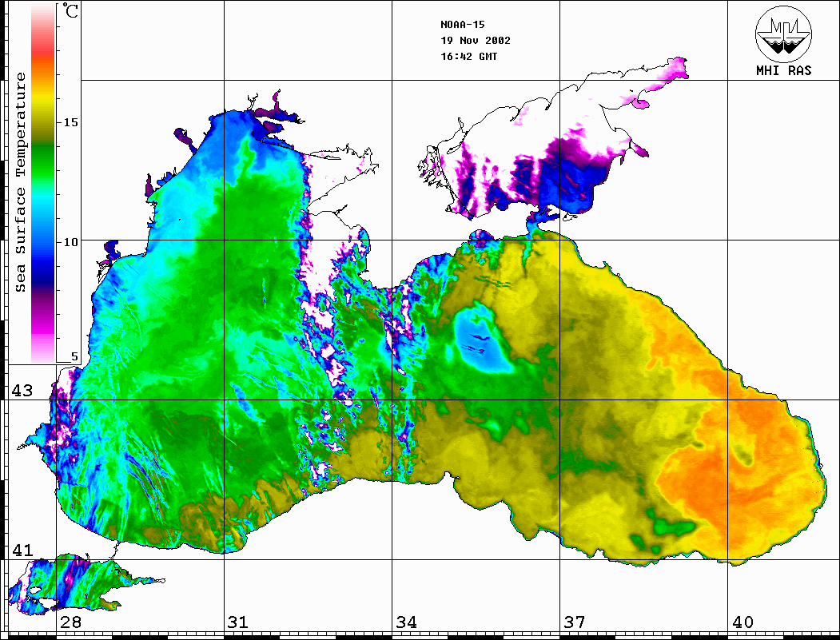Click the 'Sea Surface Temperature' vertical label
Viewport: 840px width, 640px height.
coord(20,183)
